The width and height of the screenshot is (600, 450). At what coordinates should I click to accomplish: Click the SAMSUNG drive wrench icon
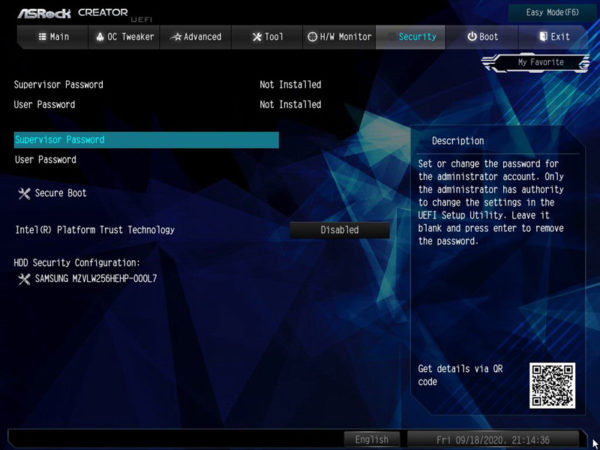[x=24, y=279]
